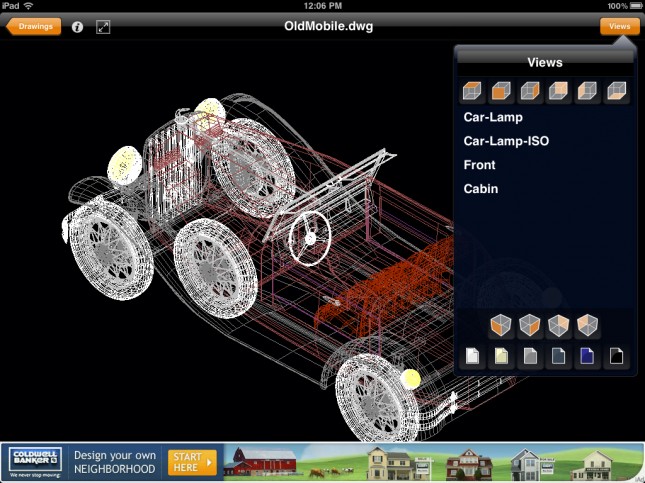This screenshot has height=483, width=645.
Task: Choose the first isometric view cube
Action: pos(500,326)
